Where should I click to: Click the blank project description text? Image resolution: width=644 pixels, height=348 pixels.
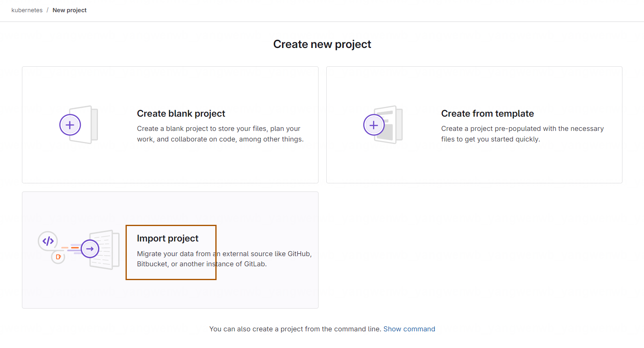point(220,134)
